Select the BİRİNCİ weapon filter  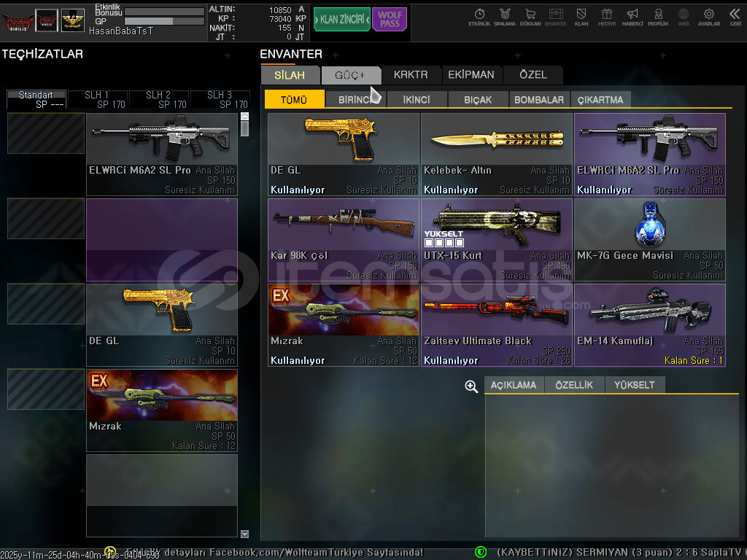[x=356, y=99]
